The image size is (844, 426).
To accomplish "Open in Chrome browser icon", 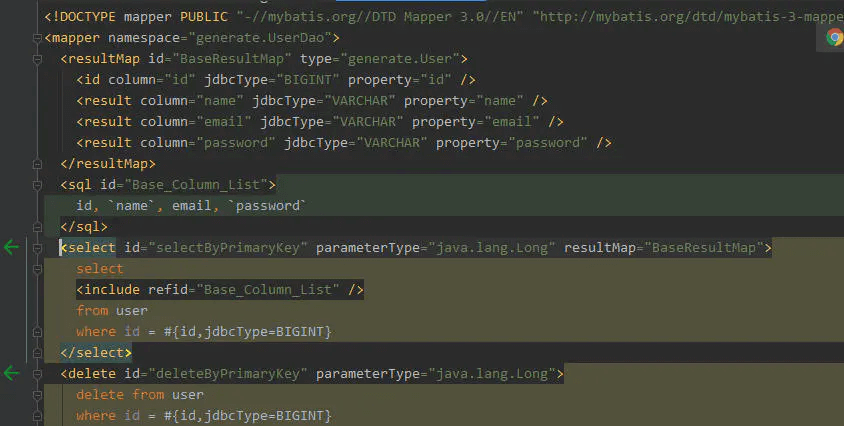I will point(834,37).
